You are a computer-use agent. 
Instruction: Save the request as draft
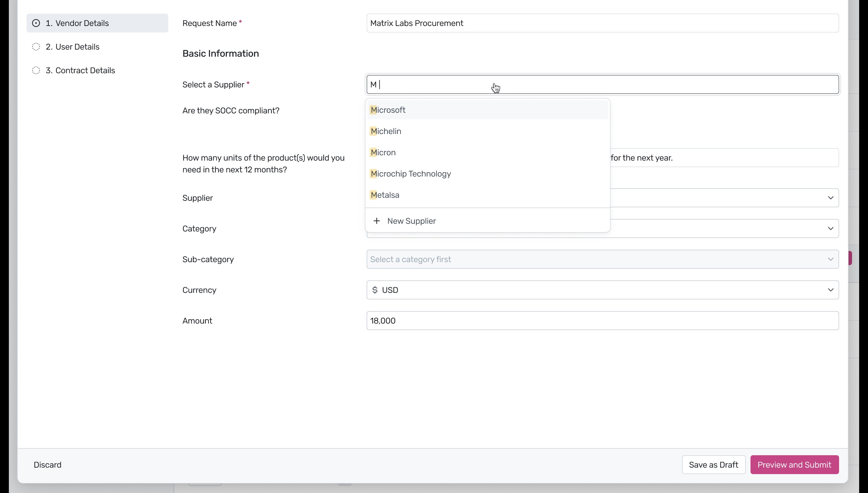coord(713,465)
